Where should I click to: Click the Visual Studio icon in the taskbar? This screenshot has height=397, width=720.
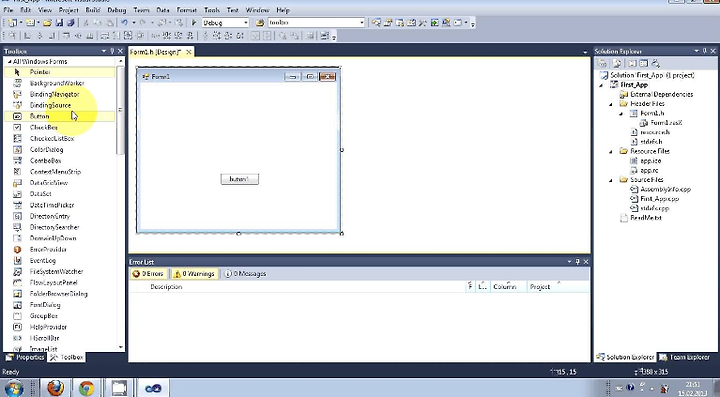tap(153, 388)
